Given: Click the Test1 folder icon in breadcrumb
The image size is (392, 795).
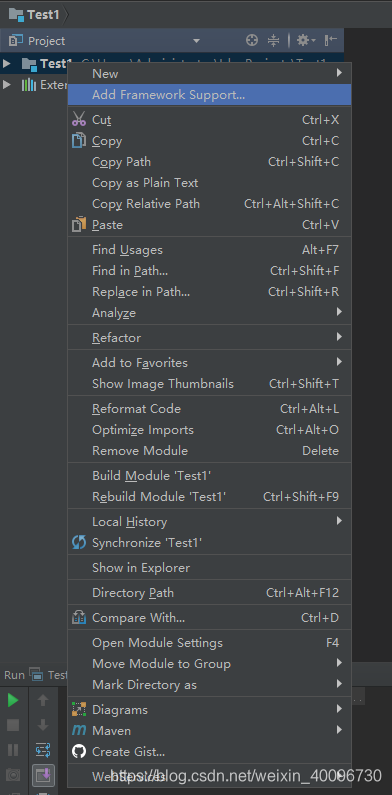Looking at the screenshot, I should point(16,14).
